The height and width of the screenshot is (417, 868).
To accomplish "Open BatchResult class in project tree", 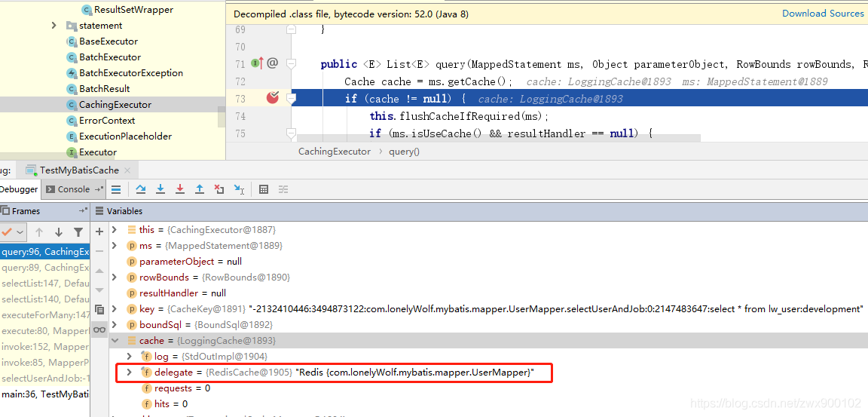I will click(104, 89).
